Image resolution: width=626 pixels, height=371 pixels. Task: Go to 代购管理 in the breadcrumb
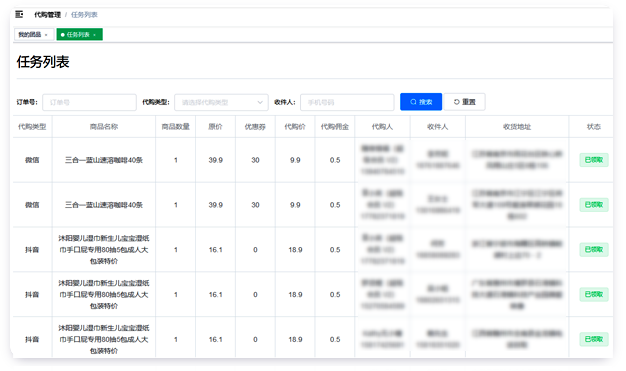[48, 15]
